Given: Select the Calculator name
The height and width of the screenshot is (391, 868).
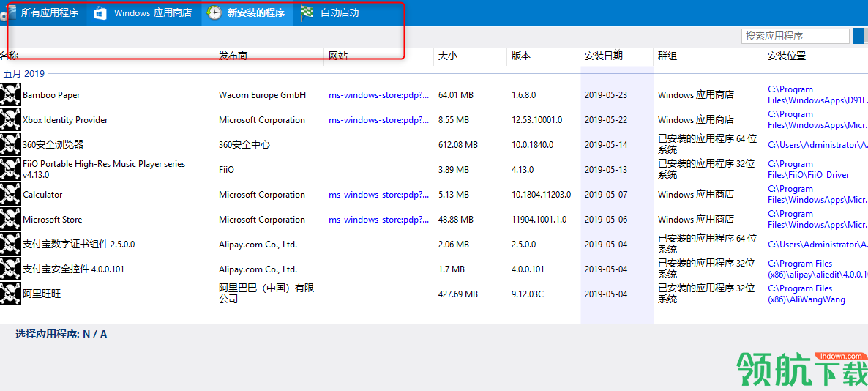Looking at the screenshot, I should 42,195.
